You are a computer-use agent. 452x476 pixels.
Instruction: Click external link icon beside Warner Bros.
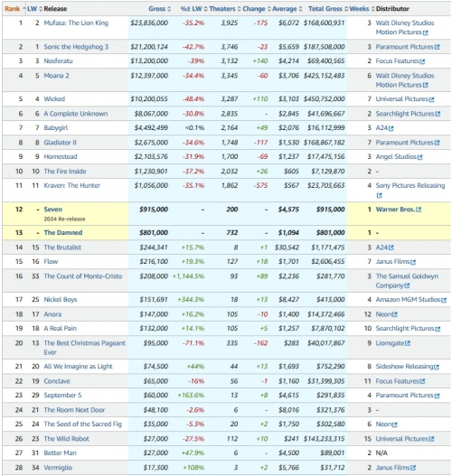pyautogui.click(x=419, y=210)
